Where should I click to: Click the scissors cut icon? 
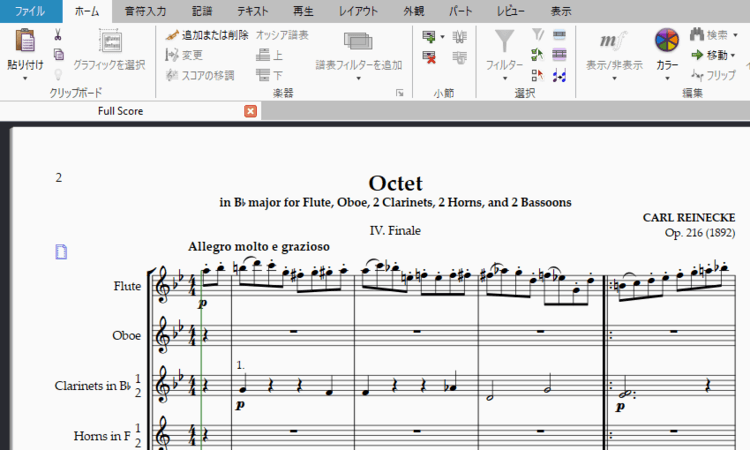coord(58,35)
